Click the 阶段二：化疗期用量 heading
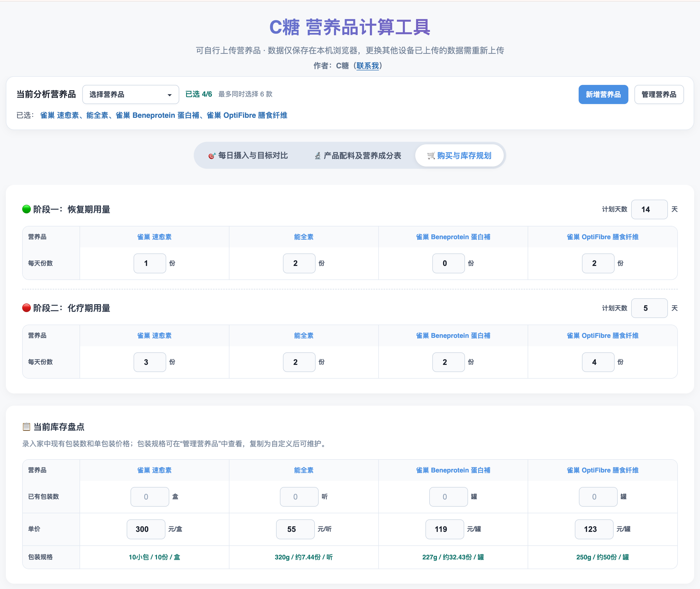 pos(71,308)
